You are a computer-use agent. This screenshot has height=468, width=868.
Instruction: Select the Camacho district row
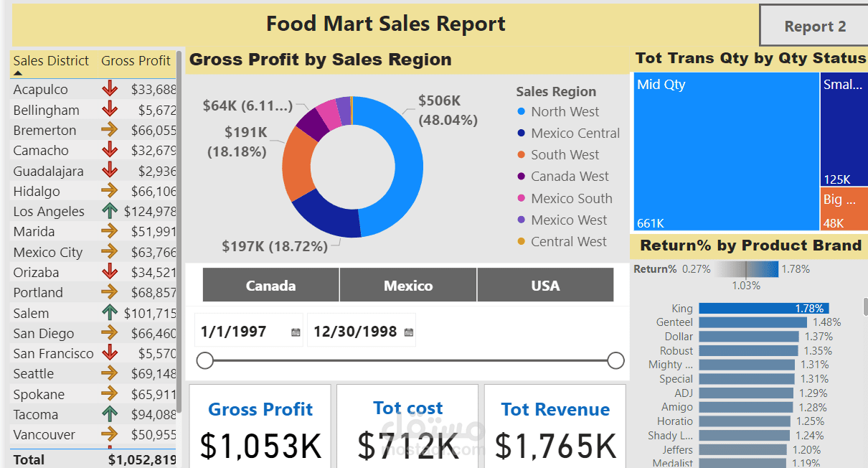click(93, 150)
